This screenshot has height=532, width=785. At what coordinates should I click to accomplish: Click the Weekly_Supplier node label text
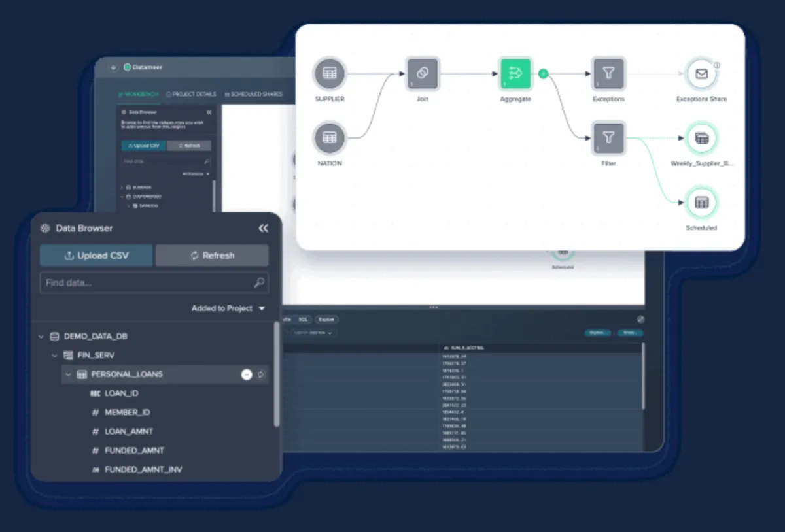(702, 163)
